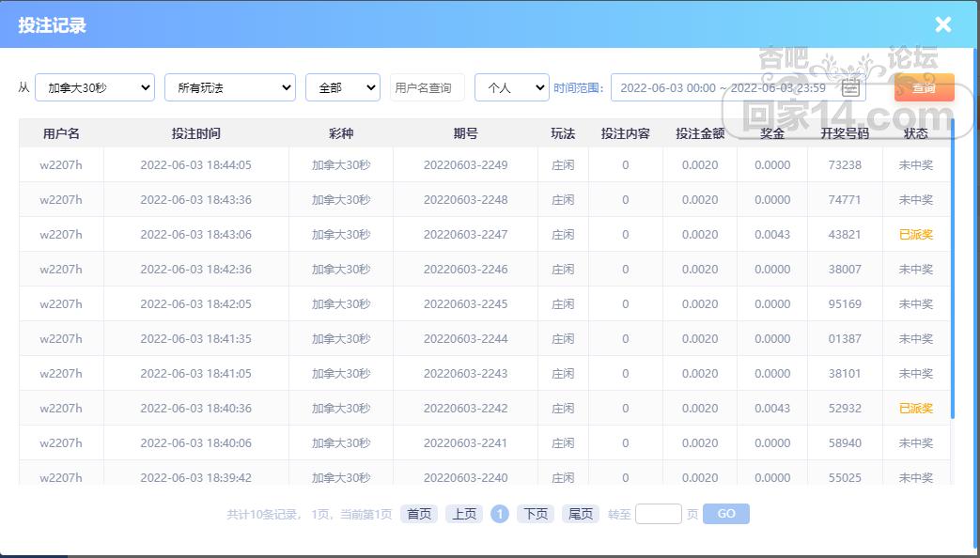Click the table's blue vertical scrollbar
This screenshot has width=980, height=558.
[953, 269]
